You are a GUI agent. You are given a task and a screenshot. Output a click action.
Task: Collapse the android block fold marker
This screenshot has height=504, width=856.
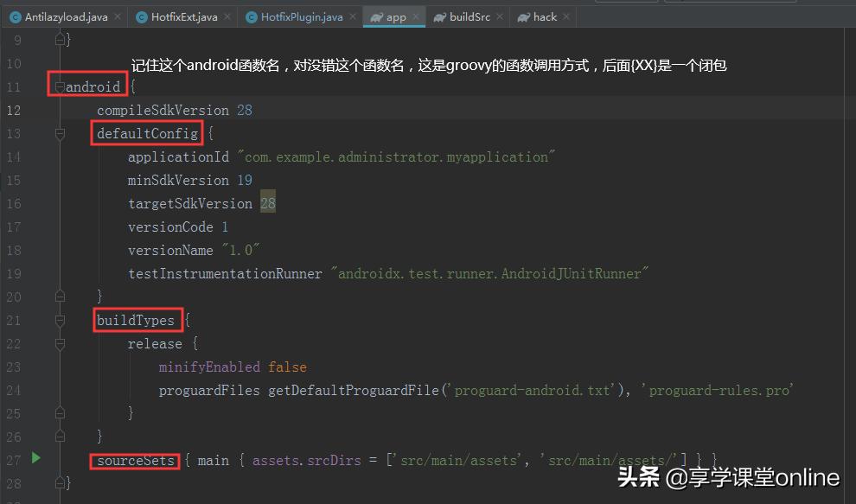coord(59,86)
